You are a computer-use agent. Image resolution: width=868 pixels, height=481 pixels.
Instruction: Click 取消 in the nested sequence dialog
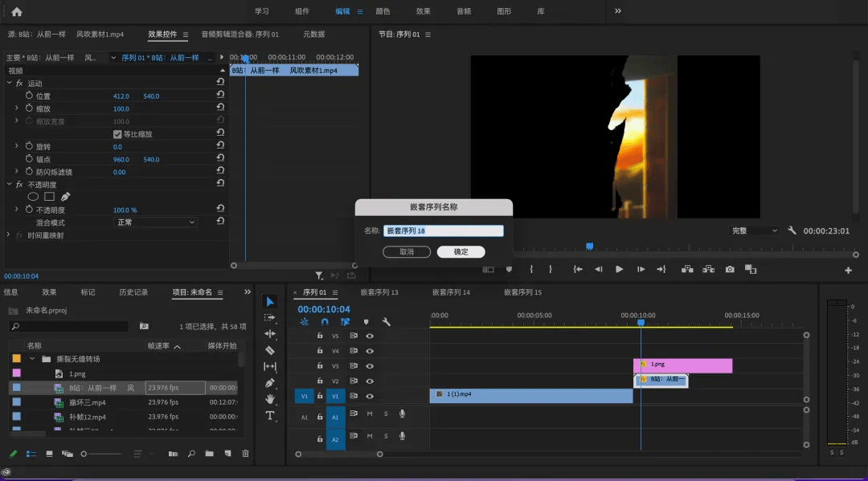click(407, 252)
